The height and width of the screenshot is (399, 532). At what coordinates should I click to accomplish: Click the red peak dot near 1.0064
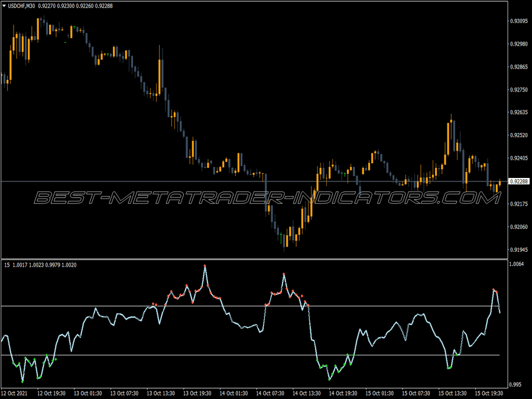pos(205,265)
